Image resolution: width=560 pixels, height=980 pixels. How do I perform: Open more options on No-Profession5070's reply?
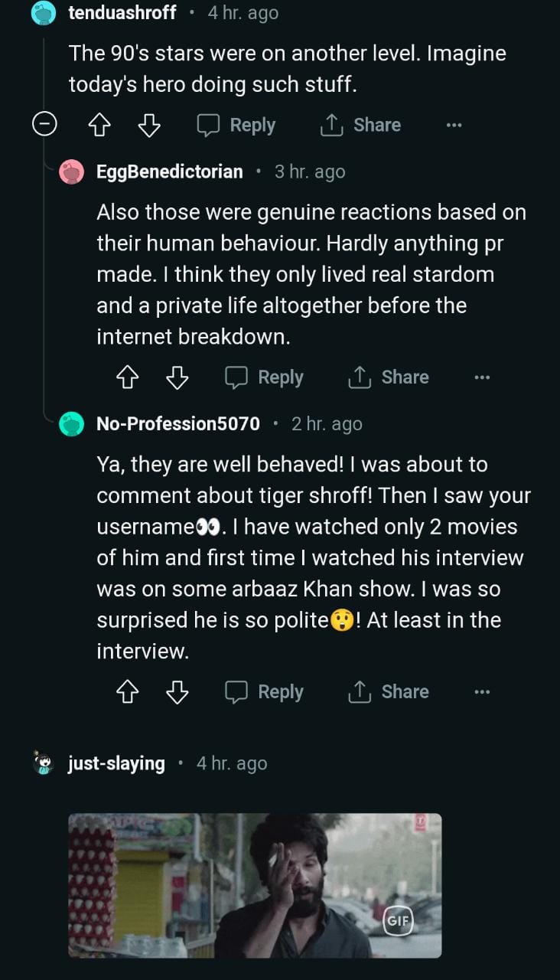pyautogui.click(x=481, y=691)
